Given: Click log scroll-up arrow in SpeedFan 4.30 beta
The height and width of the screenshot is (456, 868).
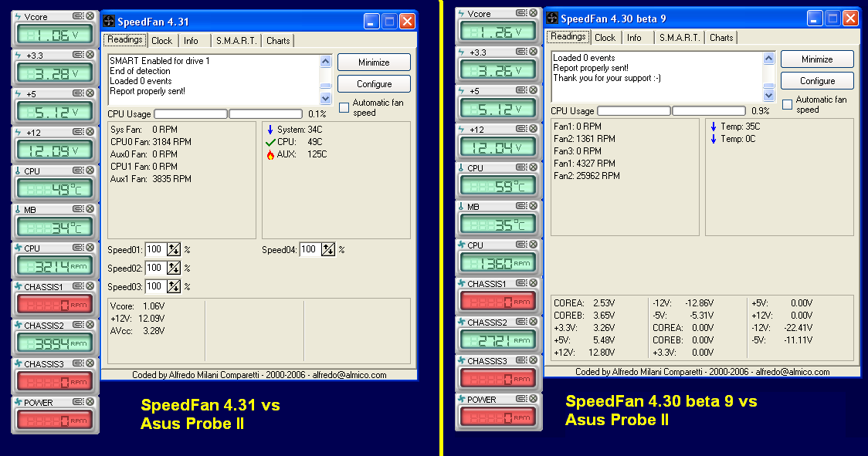Looking at the screenshot, I should click(768, 58).
